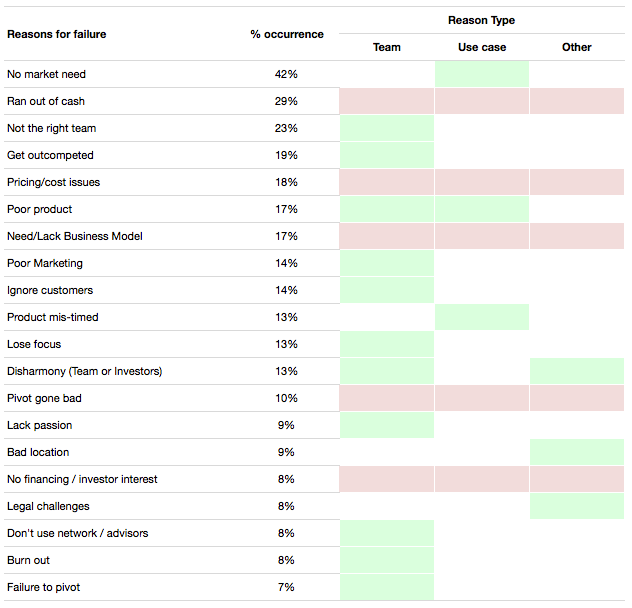Click green Use case cell for Product mis-timed
The width and height of the screenshot is (632, 608).
click(482, 317)
